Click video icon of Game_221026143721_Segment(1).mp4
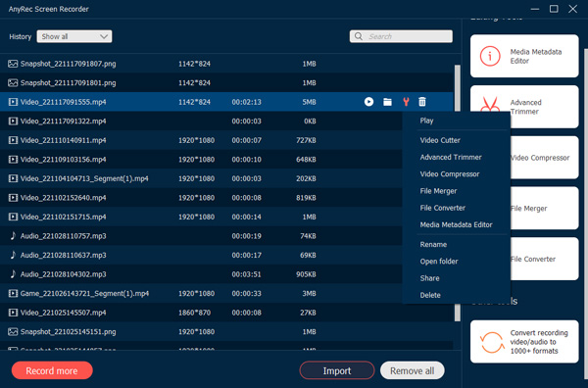The image size is (588, 388). 13,293
